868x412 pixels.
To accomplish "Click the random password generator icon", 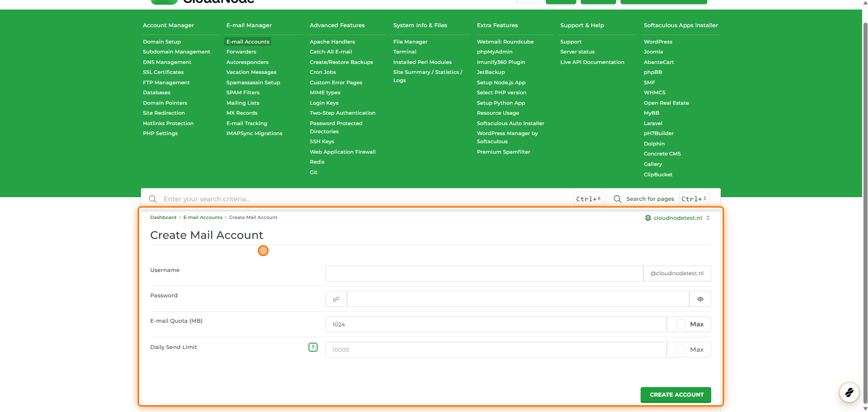I will (336, 299).
